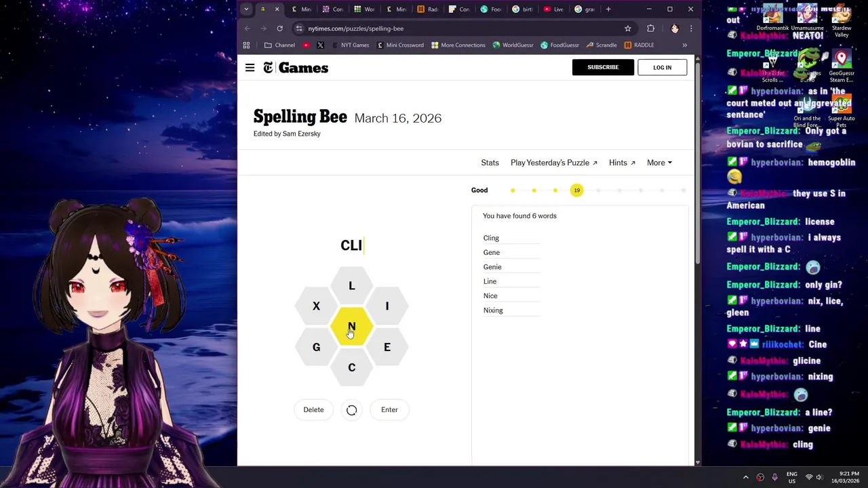Select the letter G hexagon
Image resolution: width=868 pixels, height=488 pixels.
(316, 347)
